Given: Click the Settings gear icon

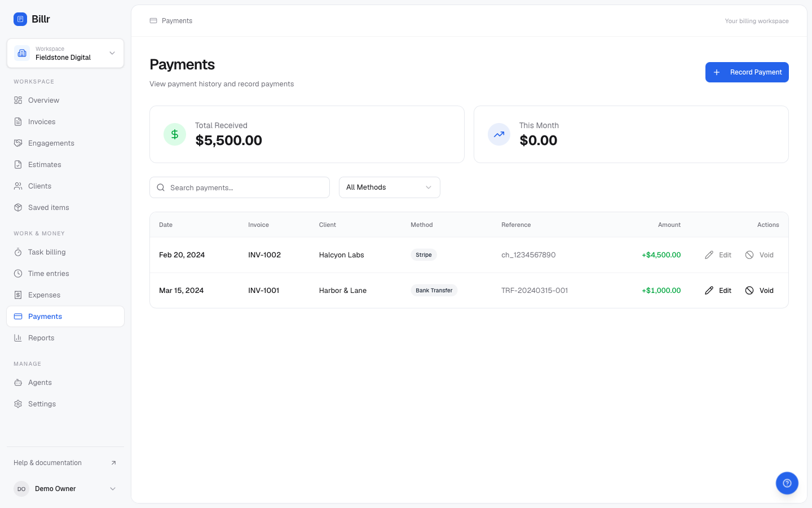Looking at the screenshot, I should coord(18,404).
